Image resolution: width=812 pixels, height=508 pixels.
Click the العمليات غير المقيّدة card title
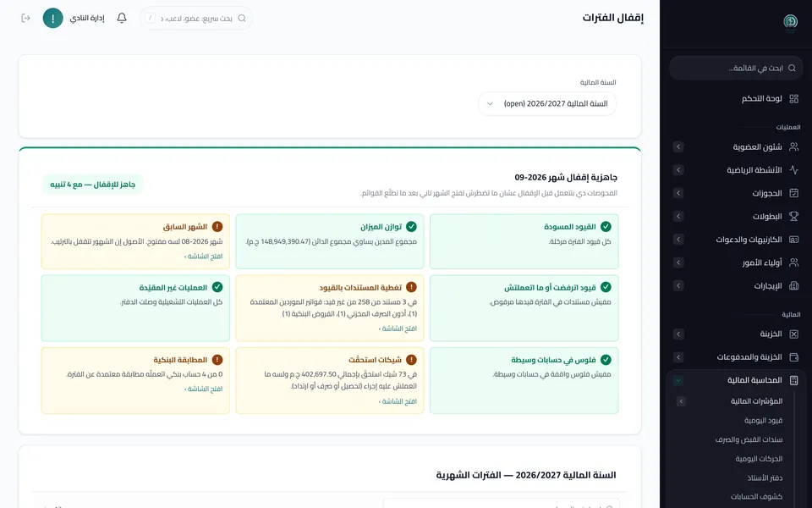tap(173, 287)
